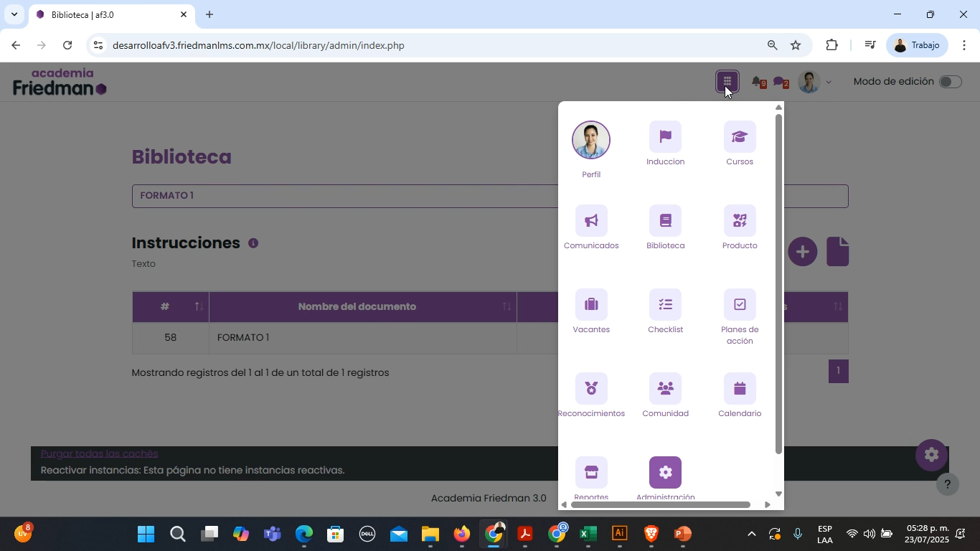The width and height of the screenshot is (980, 551).
Task: Open the Planes de acción icon
Action: tap(740, 304)
